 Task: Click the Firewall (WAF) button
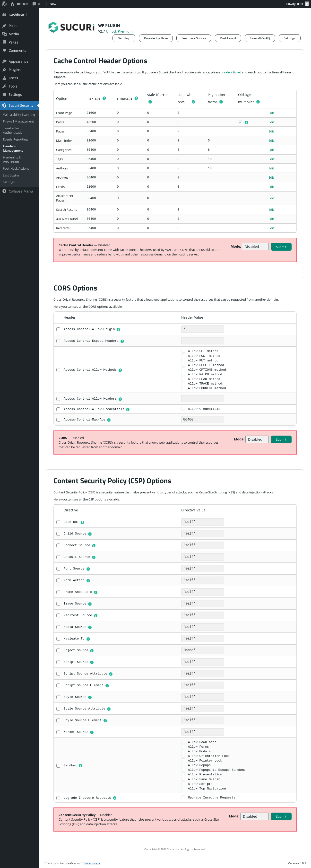click(259, 38)
